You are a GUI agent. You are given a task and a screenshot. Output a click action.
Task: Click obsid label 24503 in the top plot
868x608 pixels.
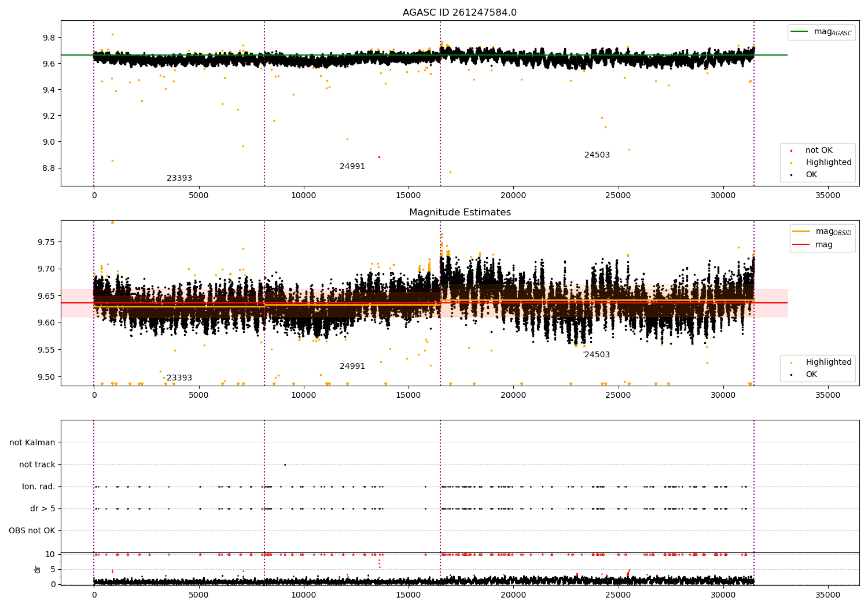597,155
